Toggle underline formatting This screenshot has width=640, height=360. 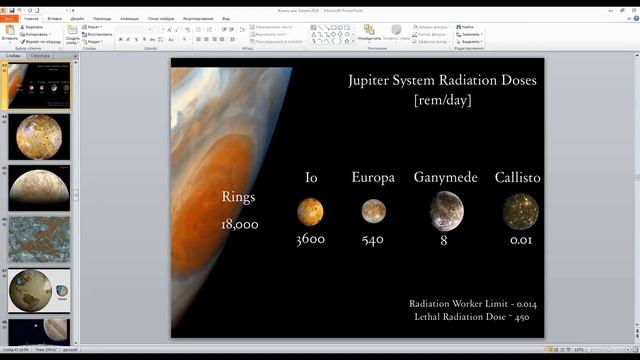(x=136, y=40)
